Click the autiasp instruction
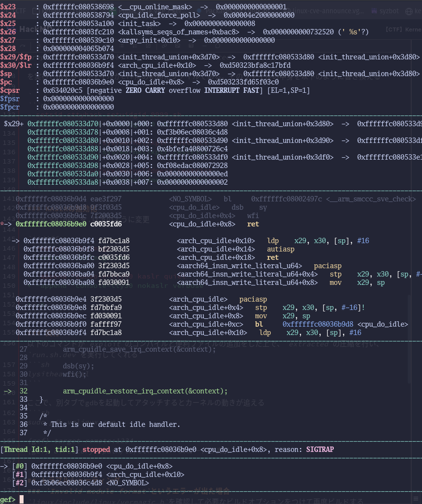422x504 pixels. coord(281,249)
